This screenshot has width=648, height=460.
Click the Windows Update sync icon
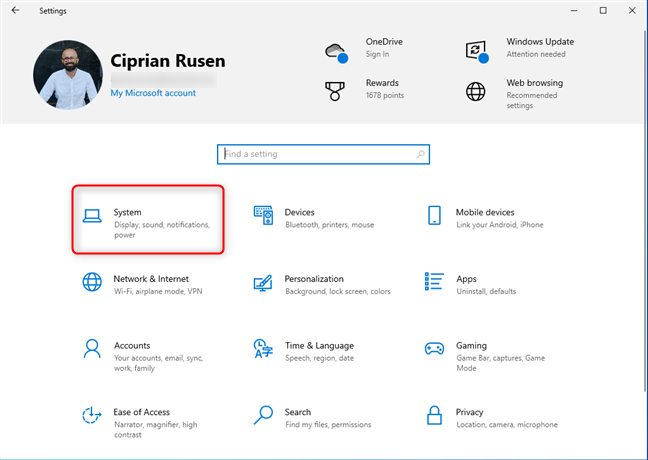pos(477,52)
